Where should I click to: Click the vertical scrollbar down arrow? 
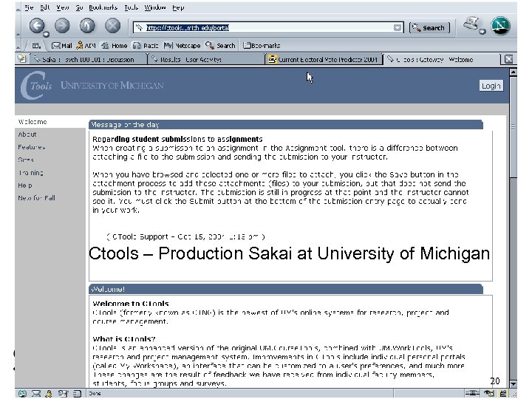[x=513, y=384]
